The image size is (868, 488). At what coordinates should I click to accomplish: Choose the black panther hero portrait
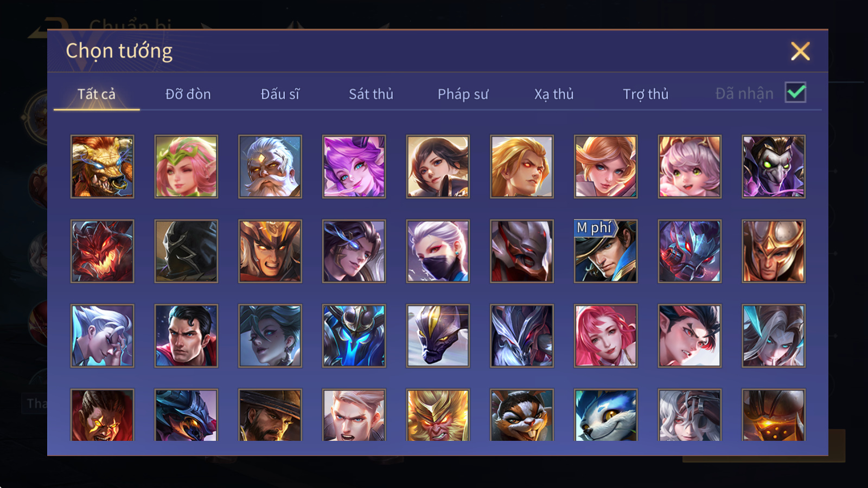(438, 336)
